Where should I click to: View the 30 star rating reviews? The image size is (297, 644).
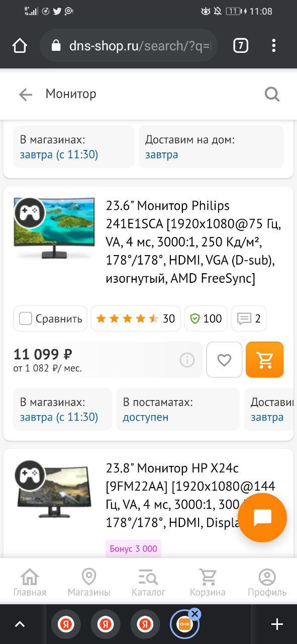pos(136,318)
